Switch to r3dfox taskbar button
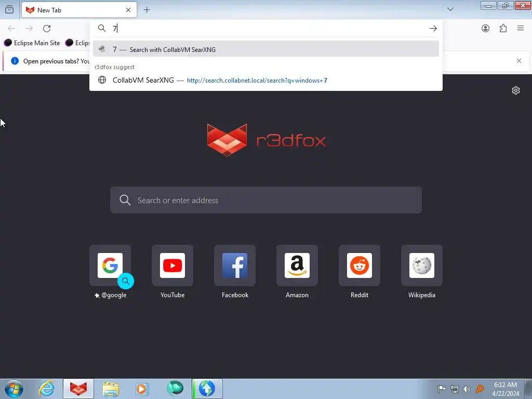The width and height of the screenshot is (532, 399). (78, 389)
